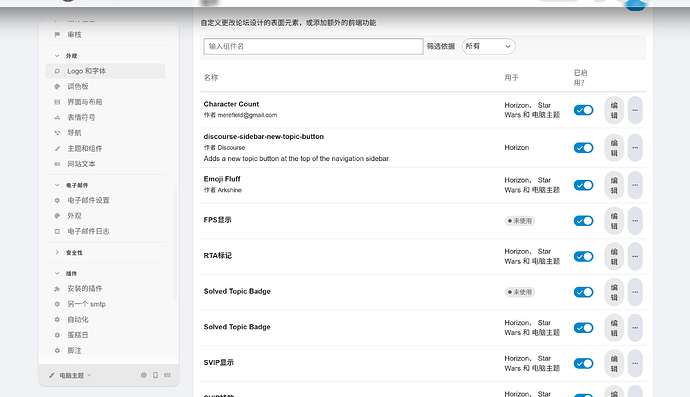Toggle the unused Solved Topic Badge component
The image size is (690, 397).
[584, 292]
